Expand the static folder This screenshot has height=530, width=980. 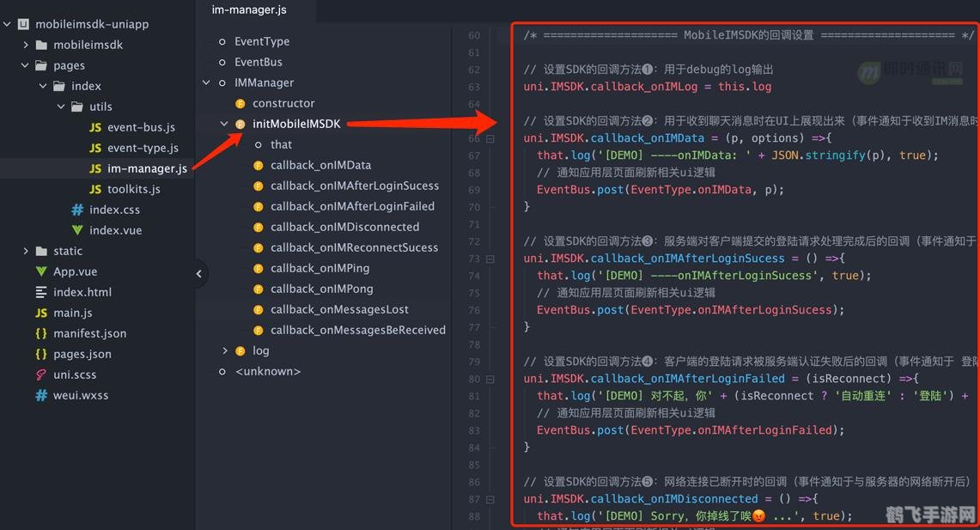tap(26, 251)
